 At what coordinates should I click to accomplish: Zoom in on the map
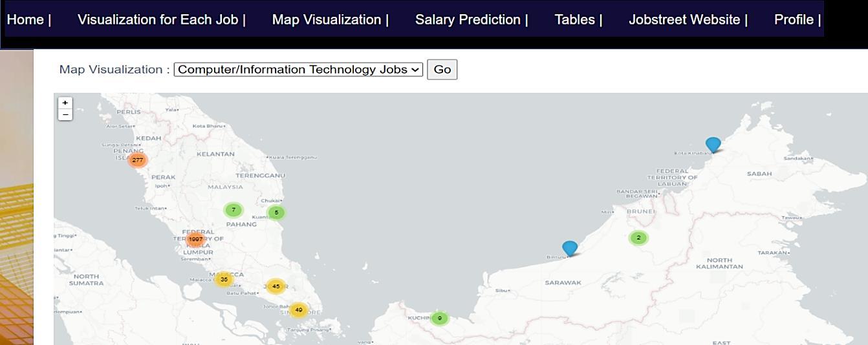[65, 103]
